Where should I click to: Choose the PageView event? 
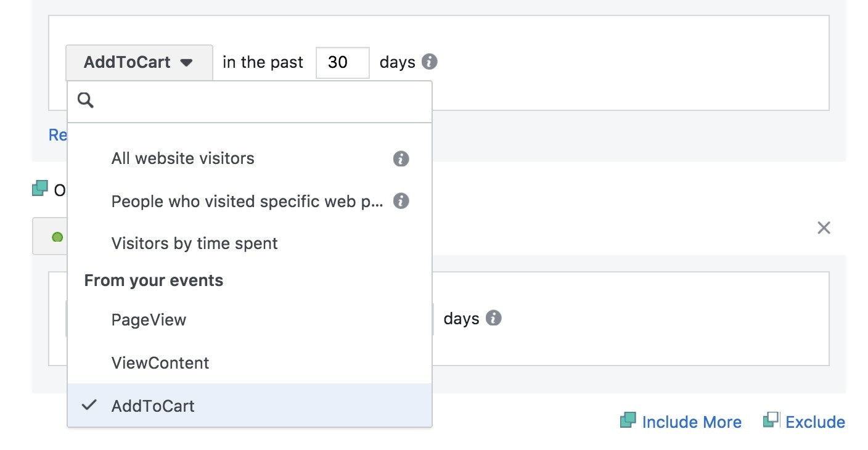click(x=149, y=320)
